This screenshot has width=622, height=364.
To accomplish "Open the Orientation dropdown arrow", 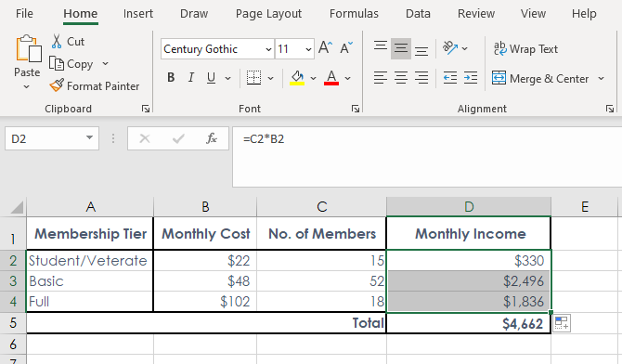I will click(x=465, y=48).
